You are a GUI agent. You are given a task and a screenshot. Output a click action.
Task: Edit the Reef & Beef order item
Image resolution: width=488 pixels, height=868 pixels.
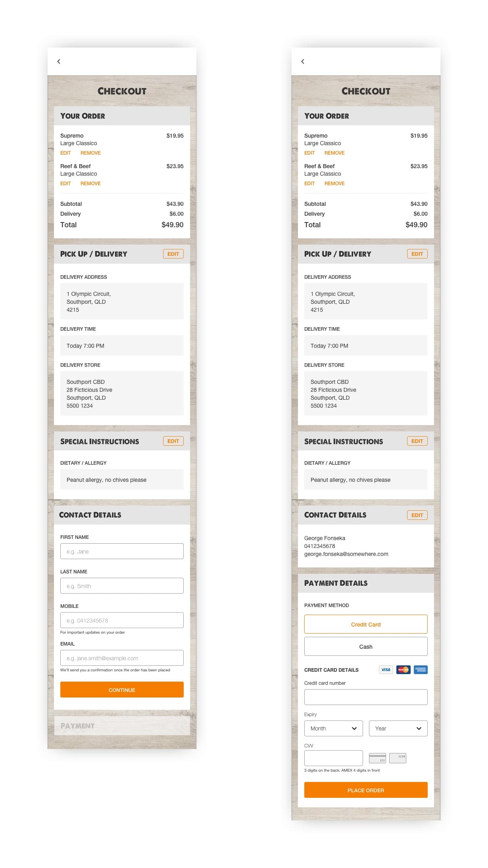click(x=65, y=183)
